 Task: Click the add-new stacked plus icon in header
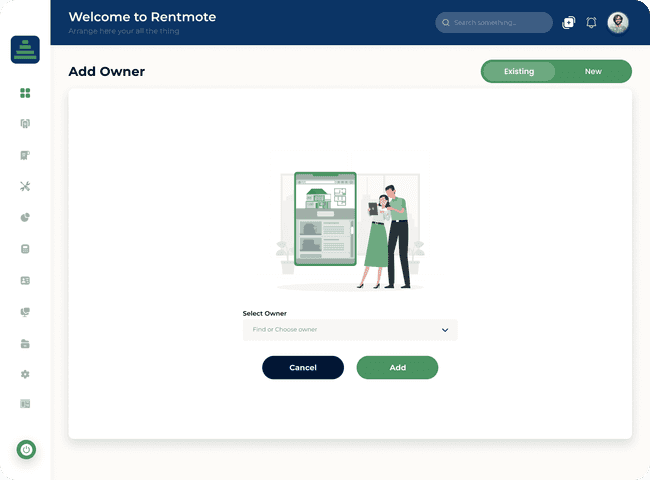568,22
